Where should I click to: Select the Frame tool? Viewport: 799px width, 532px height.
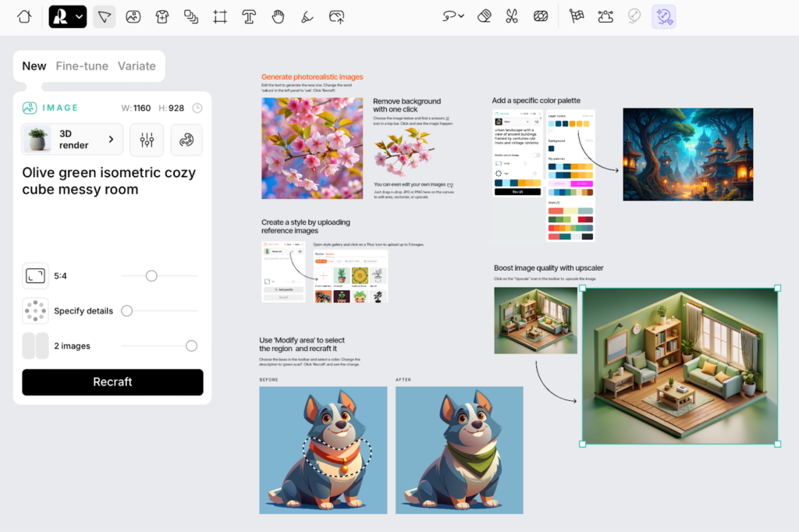[220, 16]
